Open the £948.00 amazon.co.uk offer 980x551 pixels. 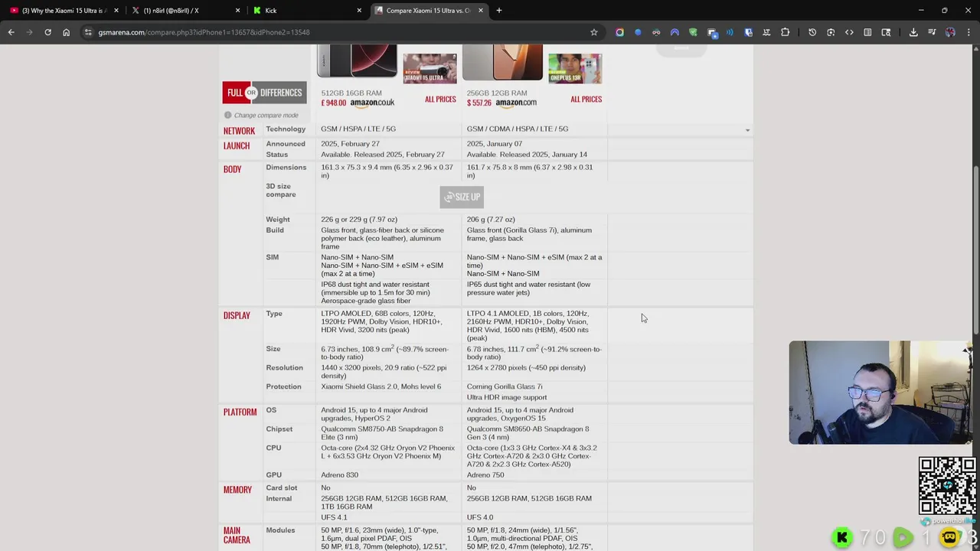358,103
